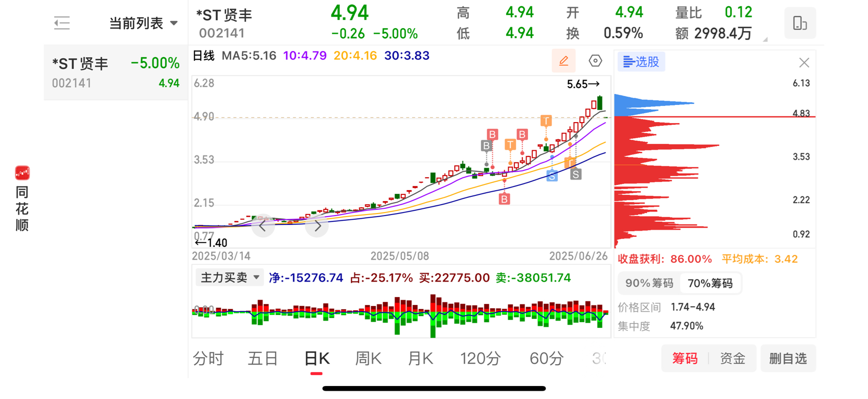The width and height of the screenshot is (868, 399).
Task: Click the blue 30:3.83 MA label
Action: (x=407, y=56)
